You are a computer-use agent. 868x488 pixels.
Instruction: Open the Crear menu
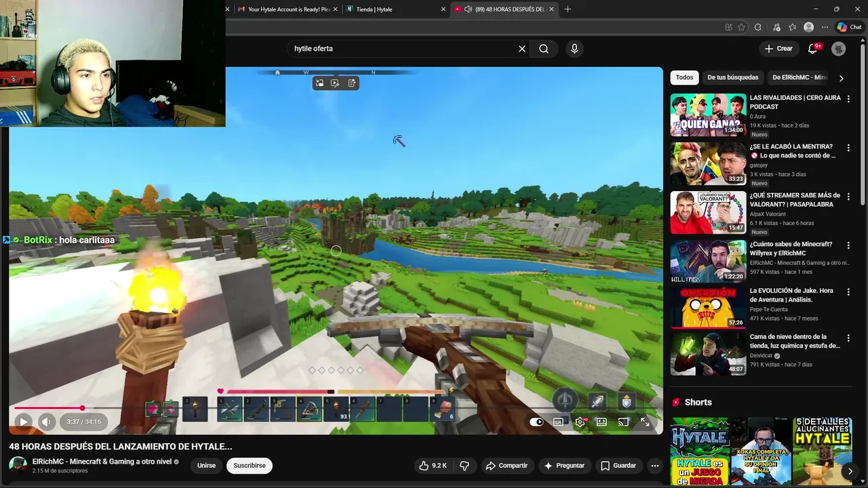778,49
